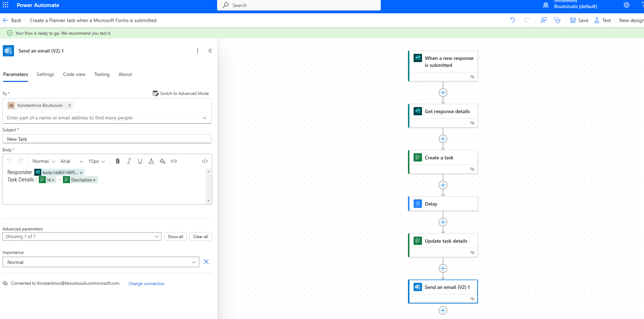This screenshot has width=644, height=319.
Task: Expand the To recipients suggestions dropdown
Action: [205, 118]
